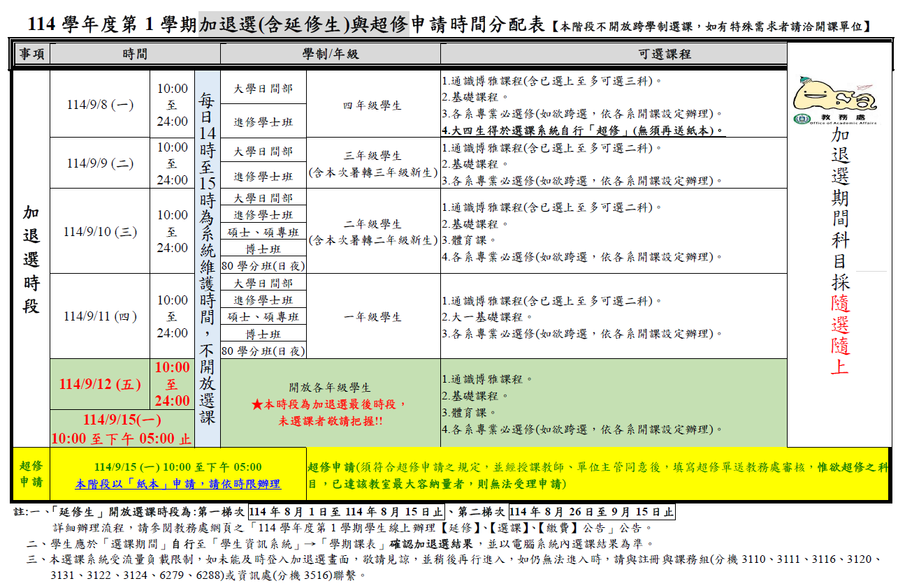Open the underlined 本階段以「紙本」申請 link

pyautogui.click(x=178, y=484)
